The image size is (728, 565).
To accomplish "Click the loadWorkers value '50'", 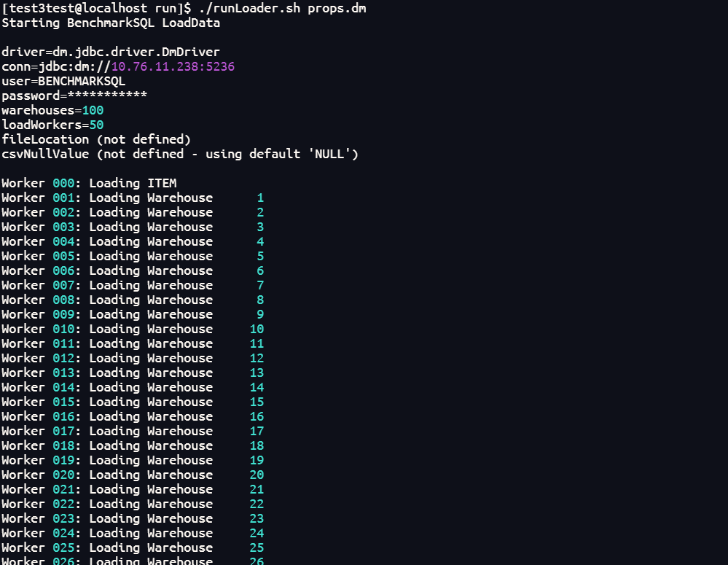I will click(x=96, y=125).
